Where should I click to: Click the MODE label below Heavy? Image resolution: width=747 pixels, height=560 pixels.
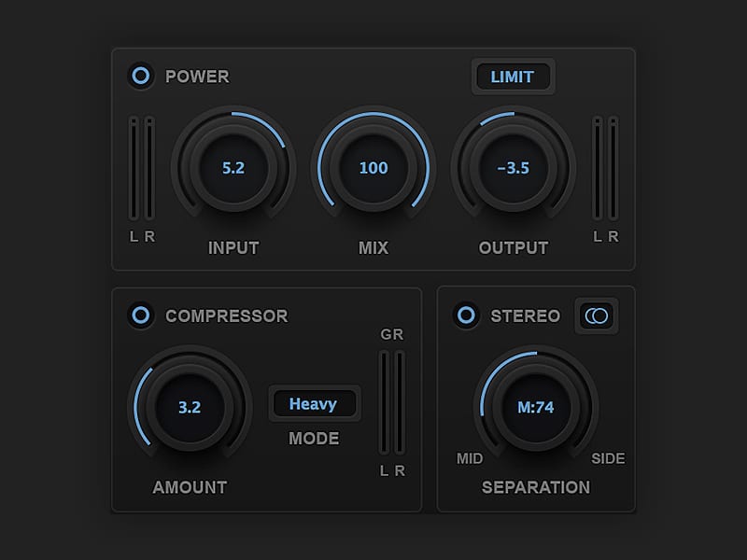(x=314, y=439)
